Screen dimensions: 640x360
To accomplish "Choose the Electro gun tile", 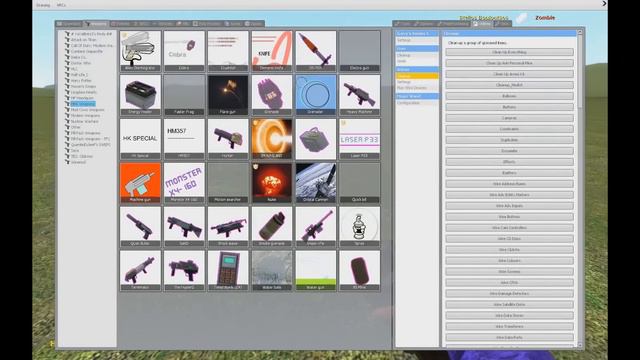I will pyautogui.click(x=360, y=51).
